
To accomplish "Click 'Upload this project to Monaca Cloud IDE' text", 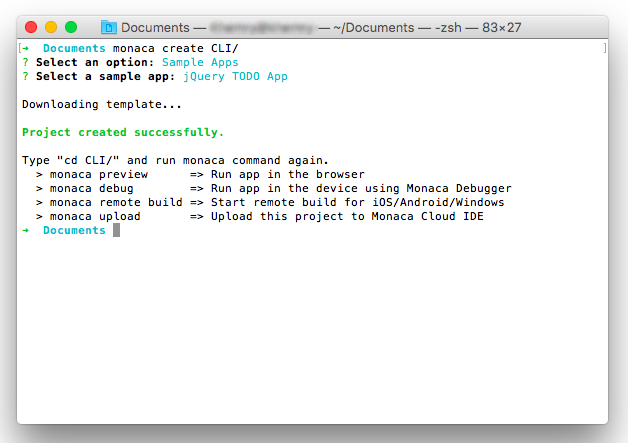I will 347,216.
